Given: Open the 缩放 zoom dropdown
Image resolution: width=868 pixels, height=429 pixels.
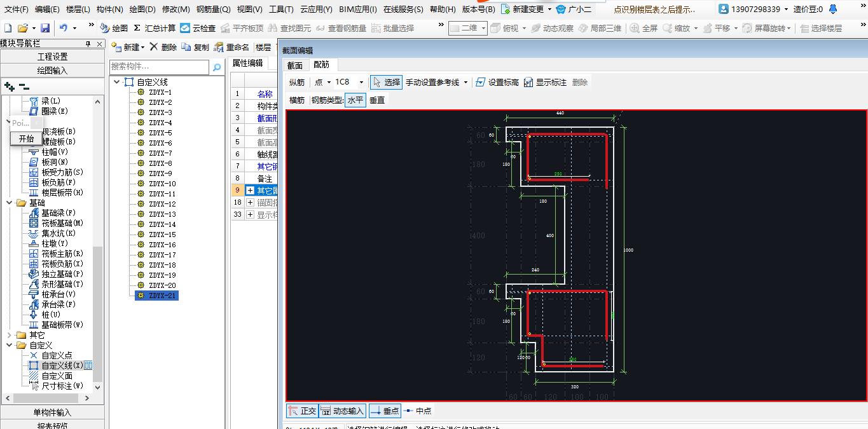Looking at the screenshot, I should (696, 28).
